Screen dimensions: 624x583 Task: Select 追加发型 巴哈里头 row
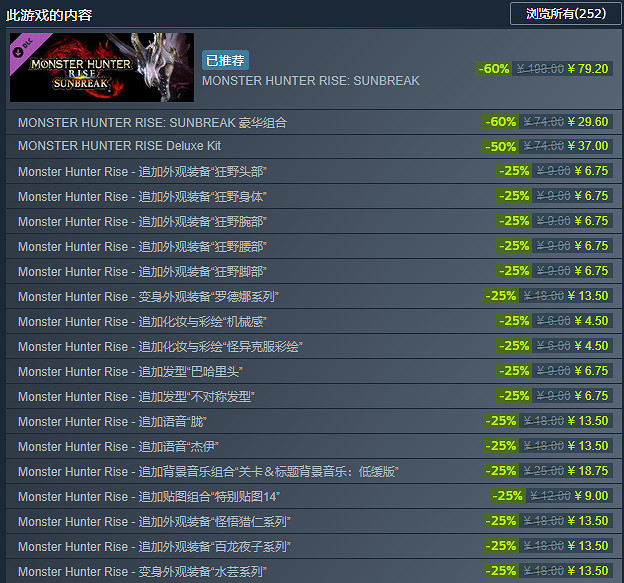click(314, 371)
